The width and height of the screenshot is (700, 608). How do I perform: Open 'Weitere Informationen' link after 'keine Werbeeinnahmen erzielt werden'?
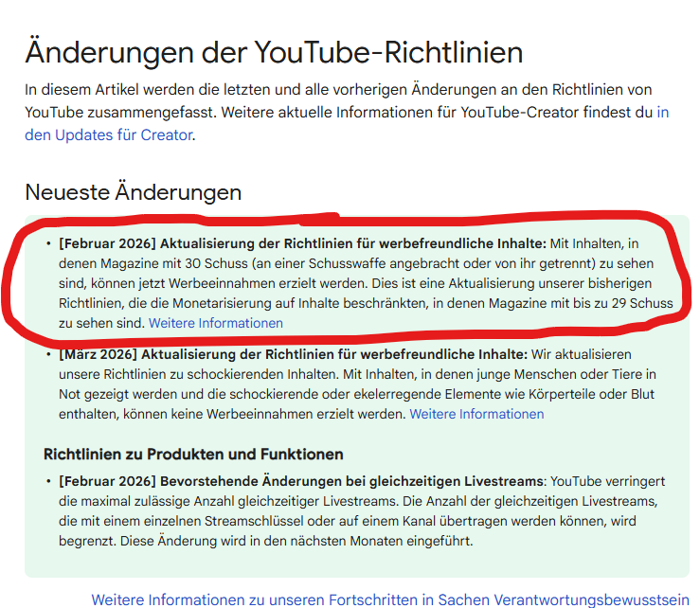476,414
